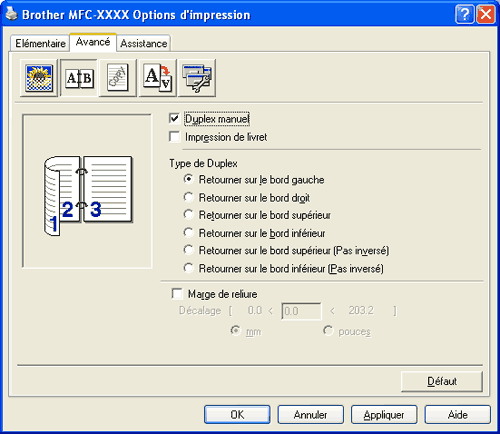Uncheck the Duplex manuel checkbox
Screen dimensions: 500x434
(174, 118)
